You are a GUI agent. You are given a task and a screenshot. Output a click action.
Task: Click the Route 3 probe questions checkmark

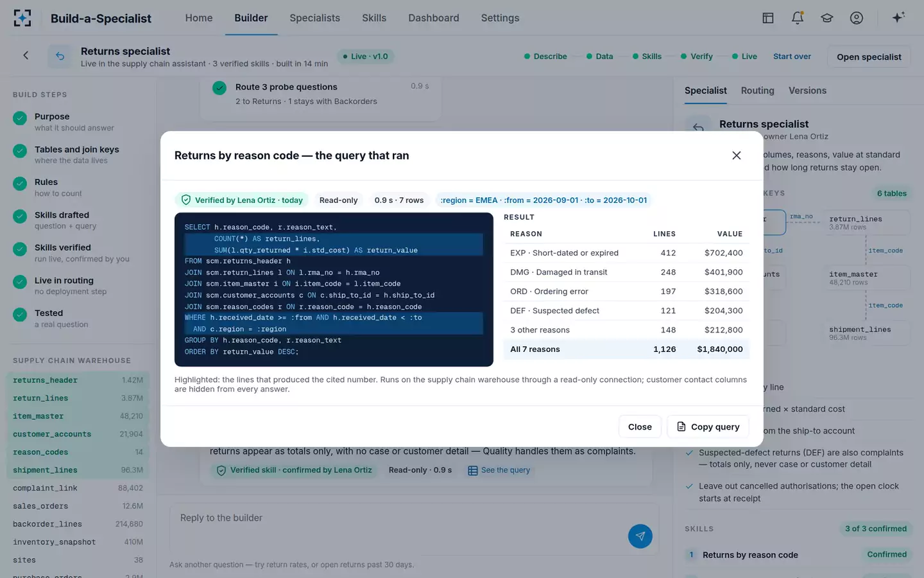point(219,87)
